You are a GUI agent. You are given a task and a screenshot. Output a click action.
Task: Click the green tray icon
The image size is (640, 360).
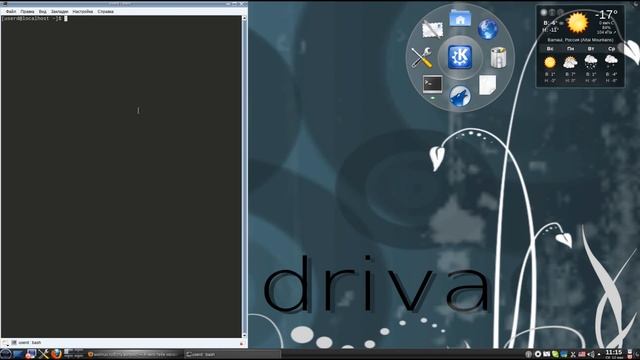[x=555, y=354]
